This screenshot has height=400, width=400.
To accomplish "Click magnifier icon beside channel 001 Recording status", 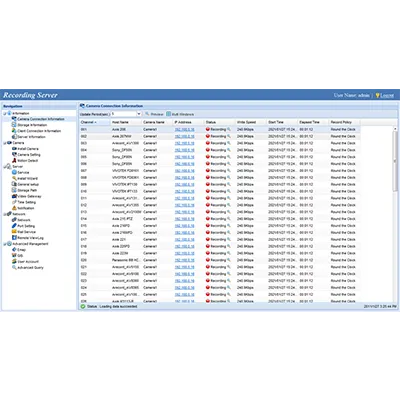I will (229, 129).
